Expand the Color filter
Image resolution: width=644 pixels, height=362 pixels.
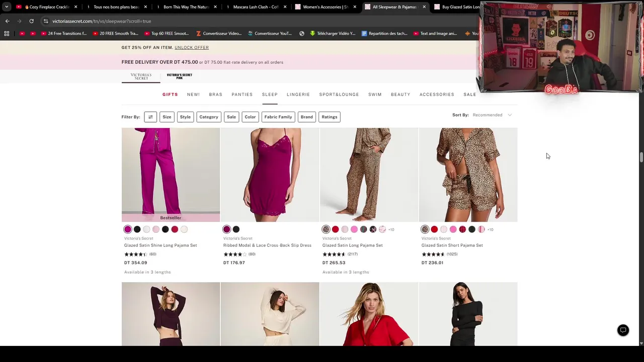[x=250, y=117]
